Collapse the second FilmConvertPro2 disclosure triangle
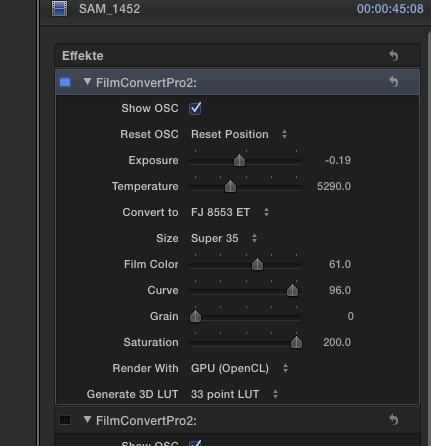Screen dimensions: 431x446 (x=87, y=420)
